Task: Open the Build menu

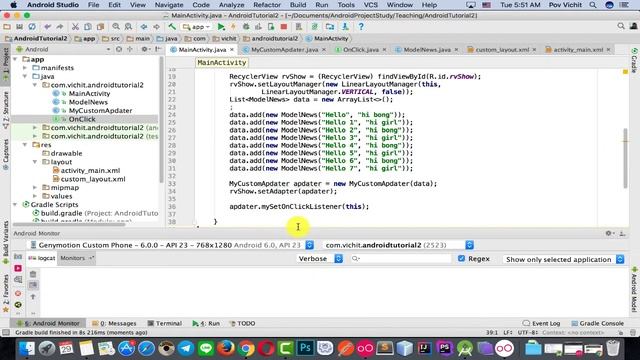Action: 298,5
